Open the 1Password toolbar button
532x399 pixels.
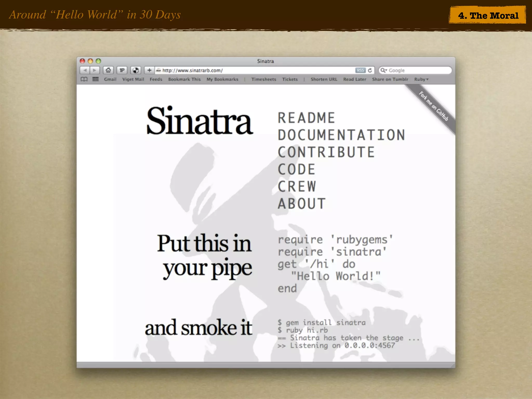[122, 70]
